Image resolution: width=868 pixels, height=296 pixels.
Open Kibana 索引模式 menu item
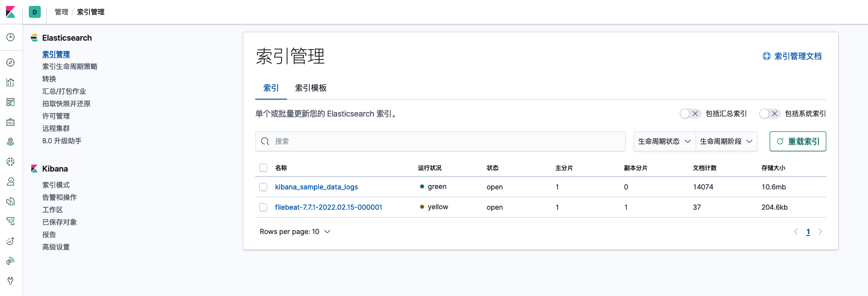(x=56, y=185)
